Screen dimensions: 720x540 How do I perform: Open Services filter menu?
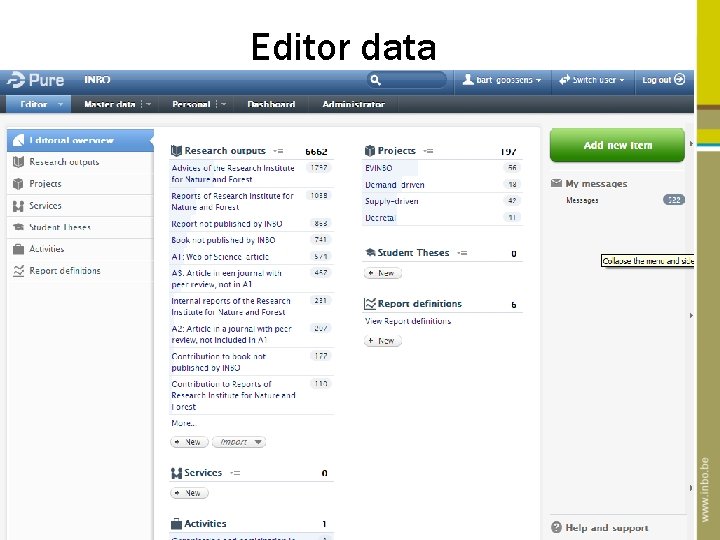tap(235, 473)
